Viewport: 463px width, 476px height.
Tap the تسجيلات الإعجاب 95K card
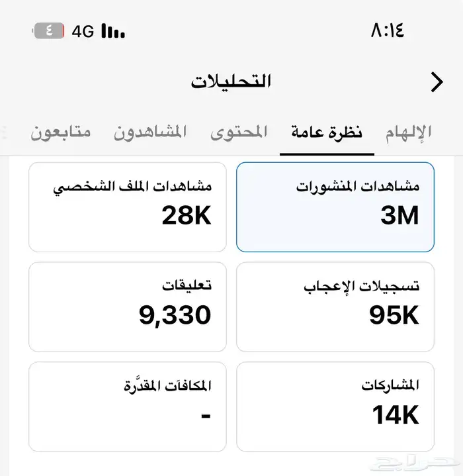335,307
